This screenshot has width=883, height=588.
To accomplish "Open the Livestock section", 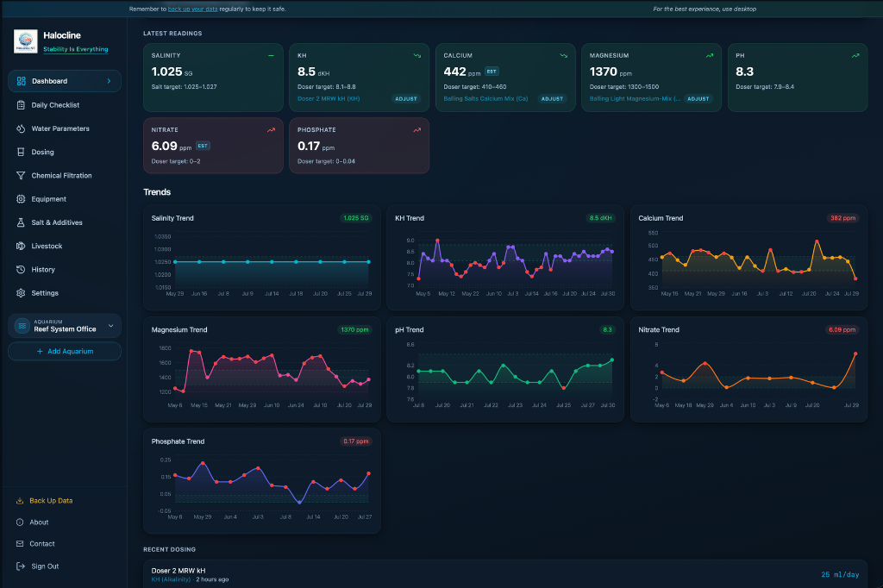I will (x=65, y=246).
